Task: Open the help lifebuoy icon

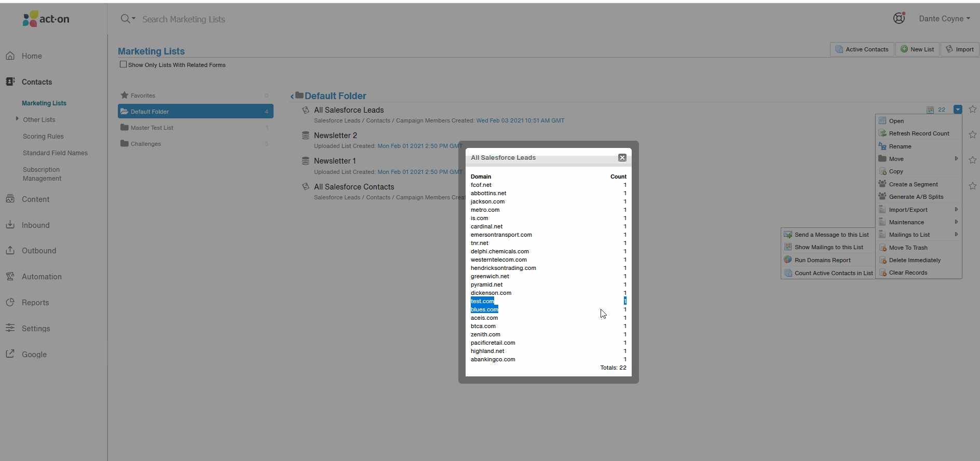Action: point(899,18)
